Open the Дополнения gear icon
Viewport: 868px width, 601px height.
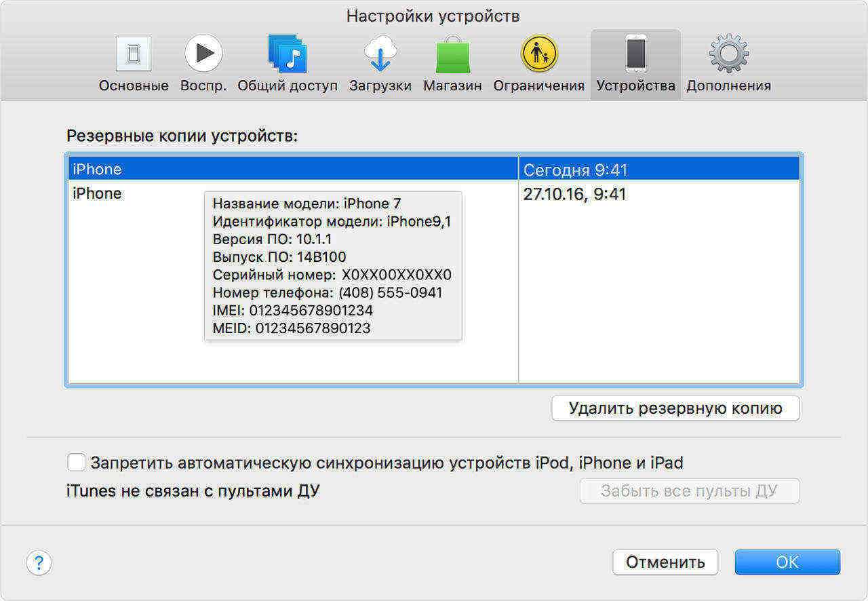pyautogui.click(x=728, y=54)
